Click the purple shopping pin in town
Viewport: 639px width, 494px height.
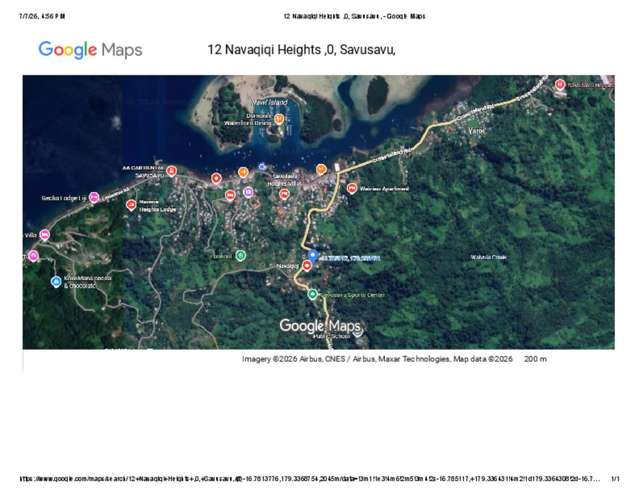pyautogui.click(x=248, y=192)
